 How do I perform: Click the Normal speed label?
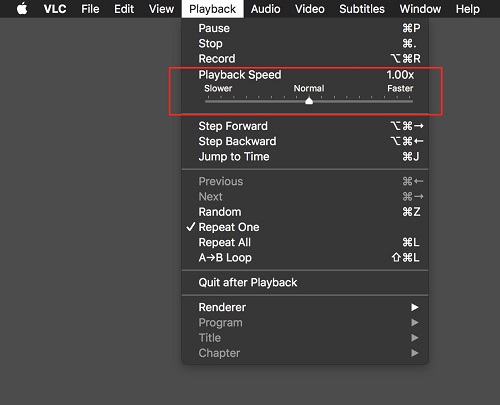pos(309,88)
